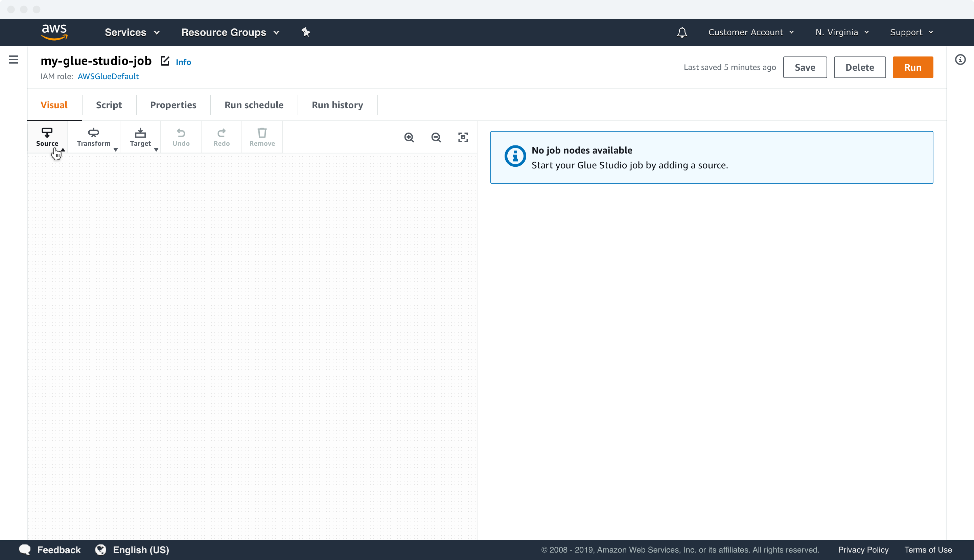Click the Feedback link in footer
Screen dimensions: 974x560
click(50, 550)
